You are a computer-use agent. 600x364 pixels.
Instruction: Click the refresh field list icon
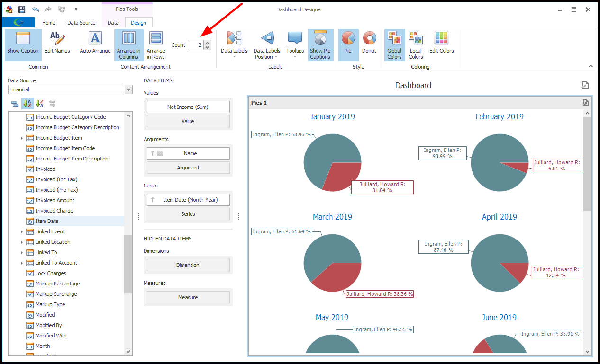(x=52, y=104)
